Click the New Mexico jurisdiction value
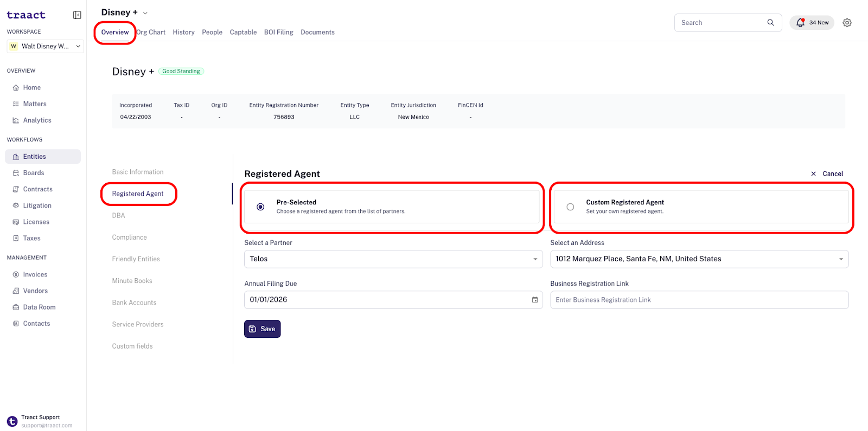 tap(413, 117)
